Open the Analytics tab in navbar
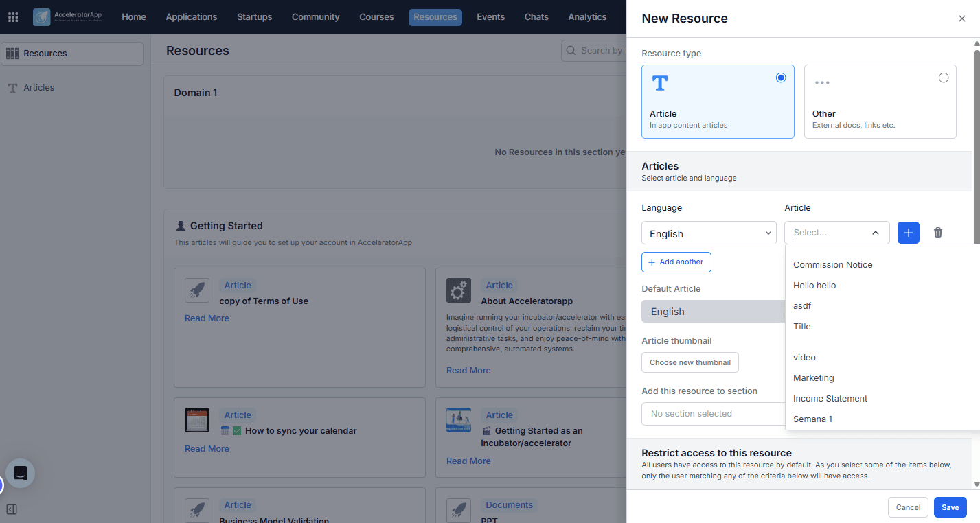Screen dimensions: 980x523 (587, 17)
